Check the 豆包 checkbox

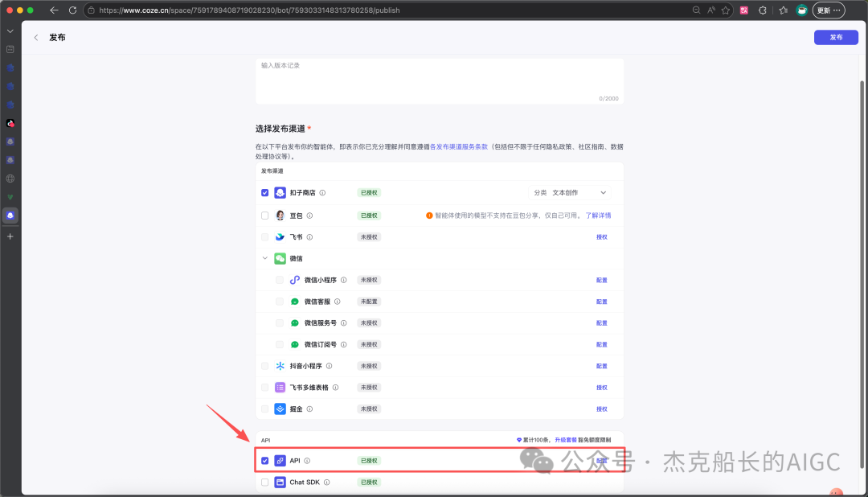click(264, 216)
